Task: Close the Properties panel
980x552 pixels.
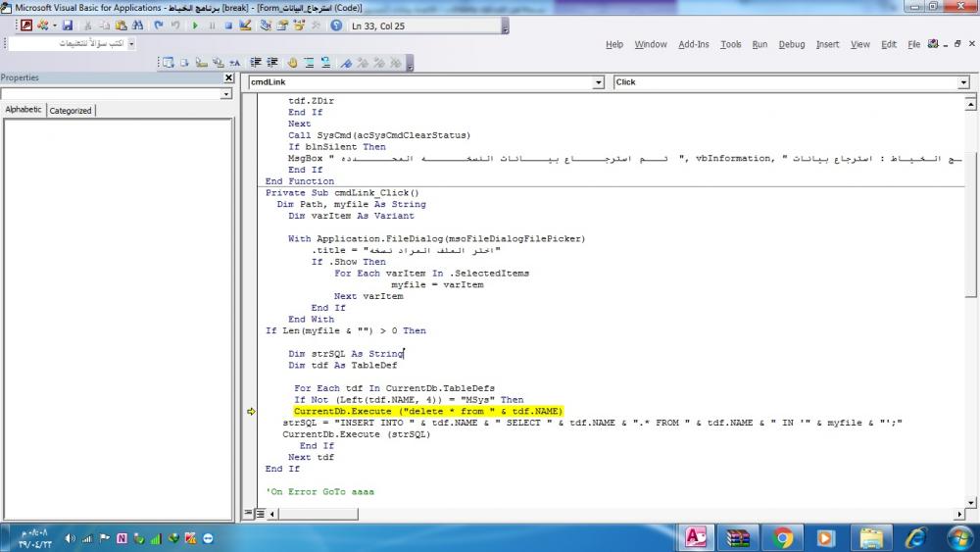Action: tap(228, 77)
